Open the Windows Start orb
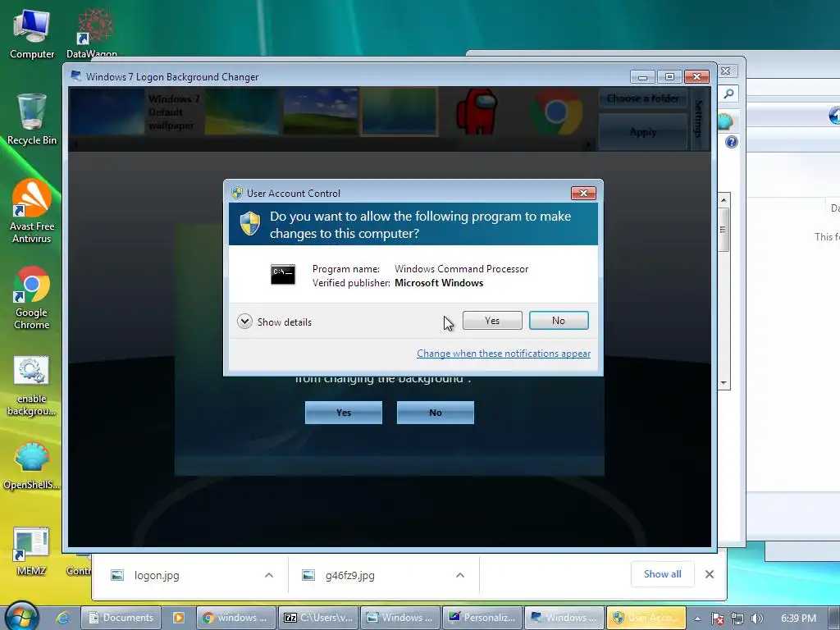The width and height of the screenshot is (840, 630). click(21, 617)
